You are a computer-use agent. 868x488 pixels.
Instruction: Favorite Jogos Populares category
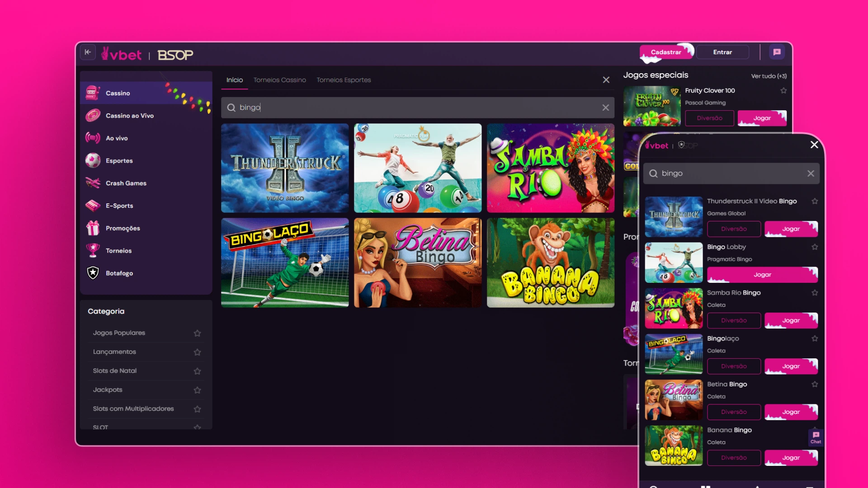(x=197, y=333)
